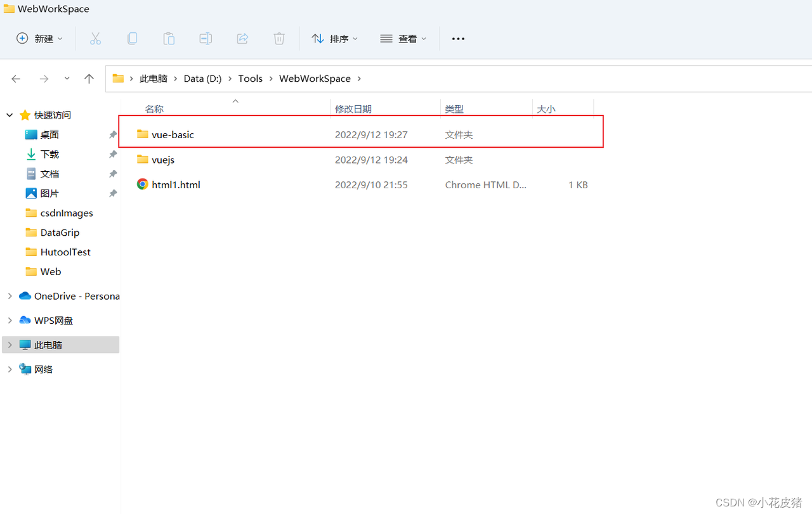Sort by 名称 column header

[154, 109]
